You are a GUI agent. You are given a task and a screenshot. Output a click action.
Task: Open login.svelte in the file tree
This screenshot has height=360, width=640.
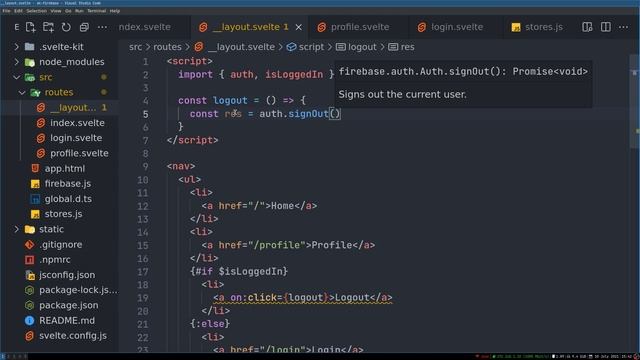59,138
